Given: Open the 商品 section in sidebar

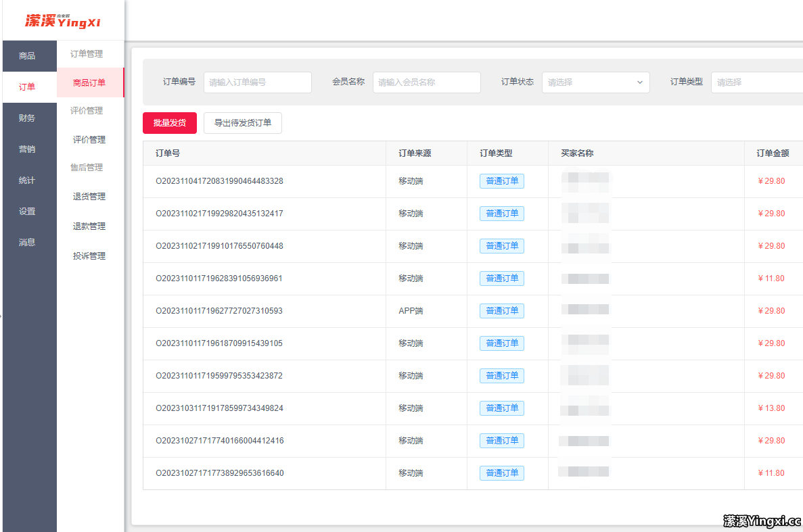Looking at the screenshot, I should click(29, 55).
